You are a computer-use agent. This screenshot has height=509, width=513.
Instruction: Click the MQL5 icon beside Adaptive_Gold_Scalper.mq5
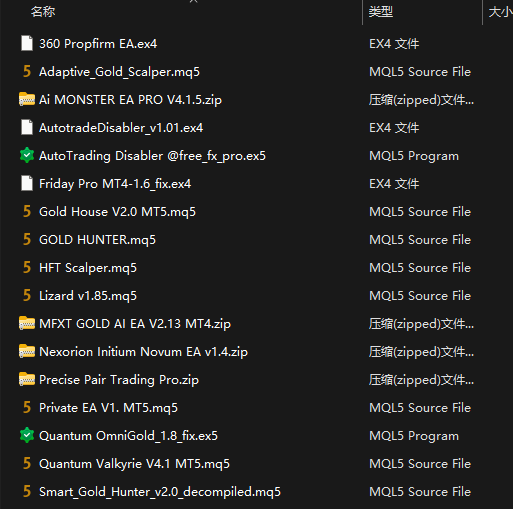click(x=27, y=71)
